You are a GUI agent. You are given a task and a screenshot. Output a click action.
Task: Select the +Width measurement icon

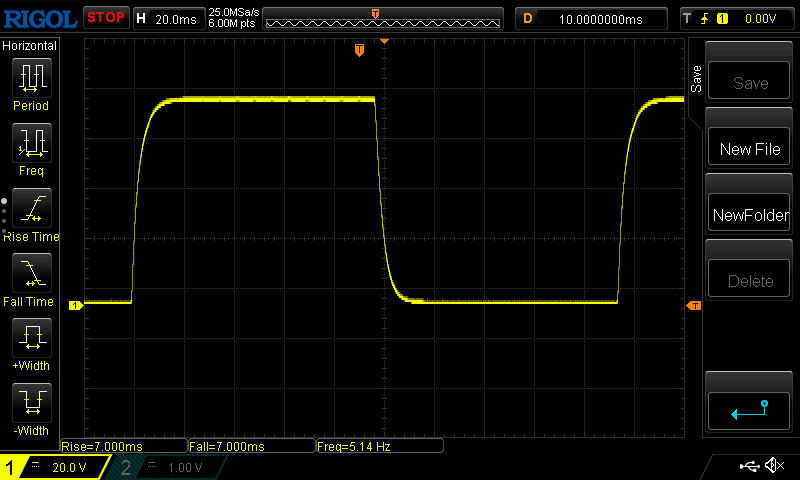pos(32,338)
